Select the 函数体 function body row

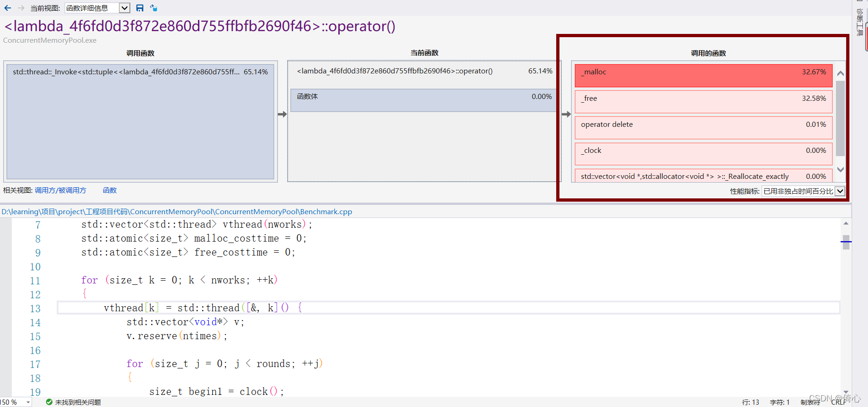pyautogui.click(x=424, y=100)
